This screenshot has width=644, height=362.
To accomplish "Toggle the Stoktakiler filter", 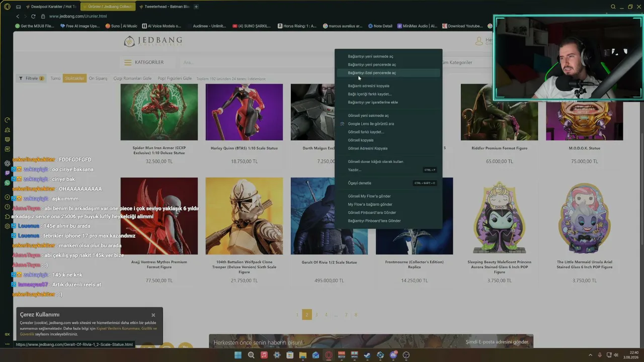I will [74, 78].
